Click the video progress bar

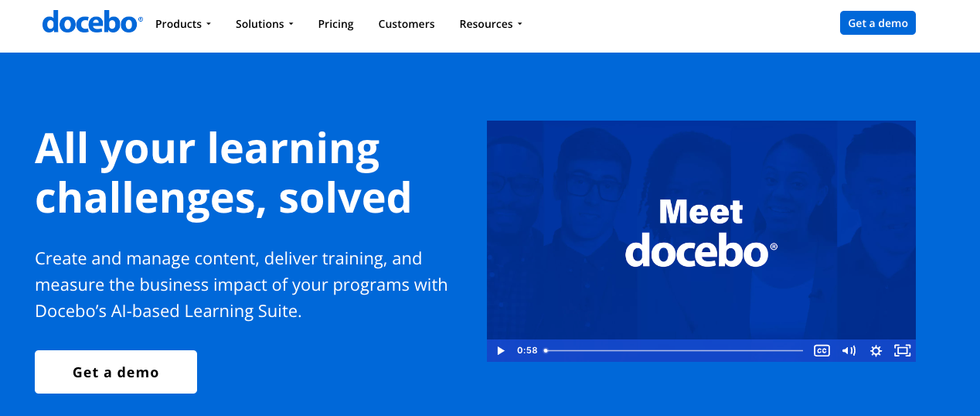click(x=674, y=350)
